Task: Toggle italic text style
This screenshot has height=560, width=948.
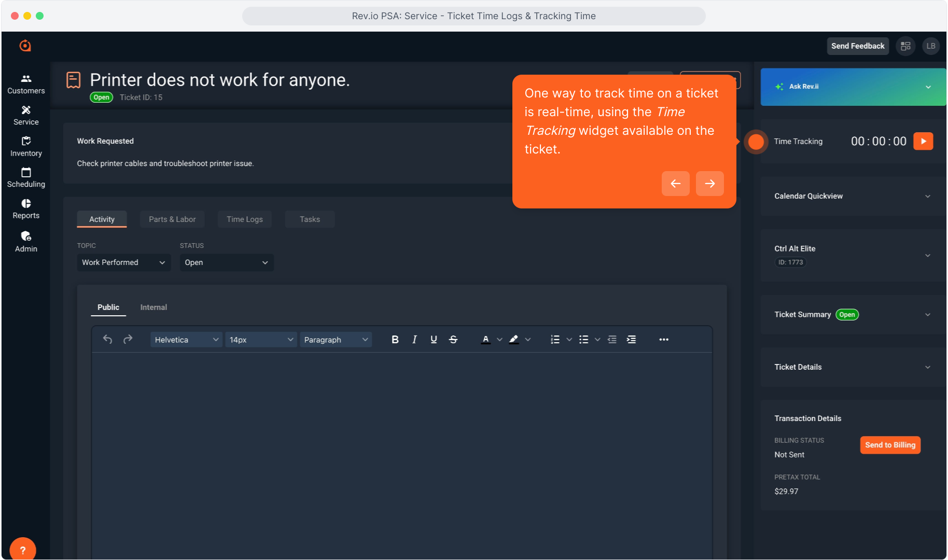Action: [x=414, y=340]
